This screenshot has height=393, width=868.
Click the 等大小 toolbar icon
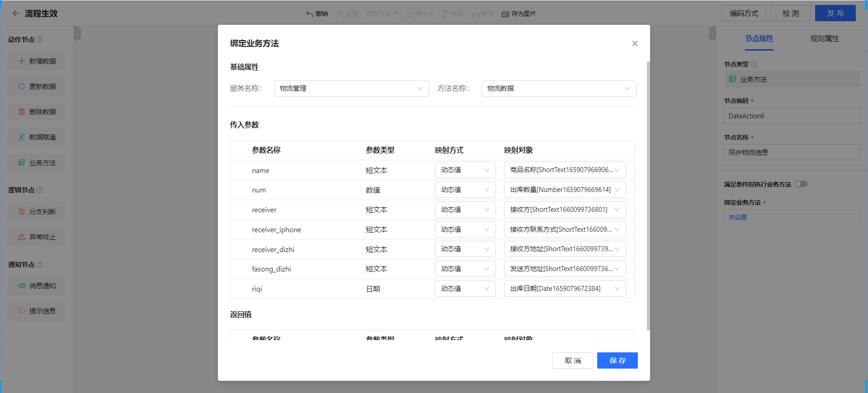pos(409,14)
